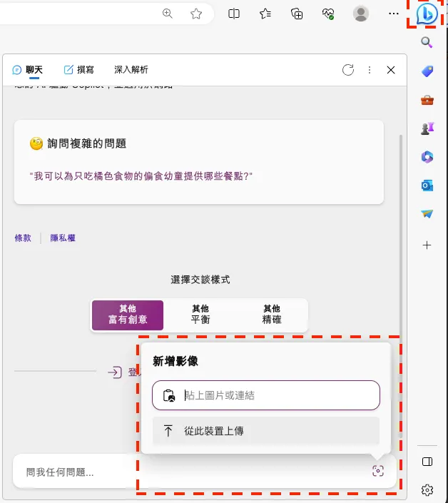This screenshot has width=448, height=503.
Task: Click the sign-in arrow icon
Action: (x=115, y=372)
